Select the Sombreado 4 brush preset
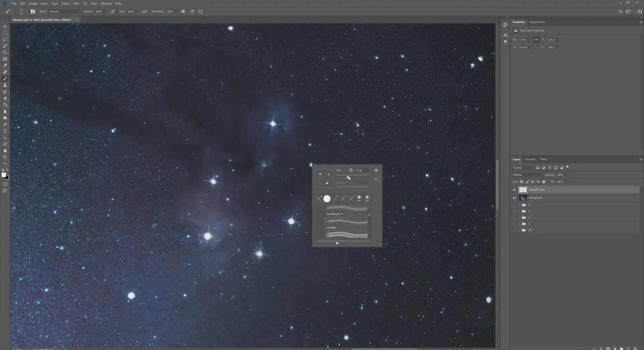The width and height of the screenshot is (644, 350). 347,211
